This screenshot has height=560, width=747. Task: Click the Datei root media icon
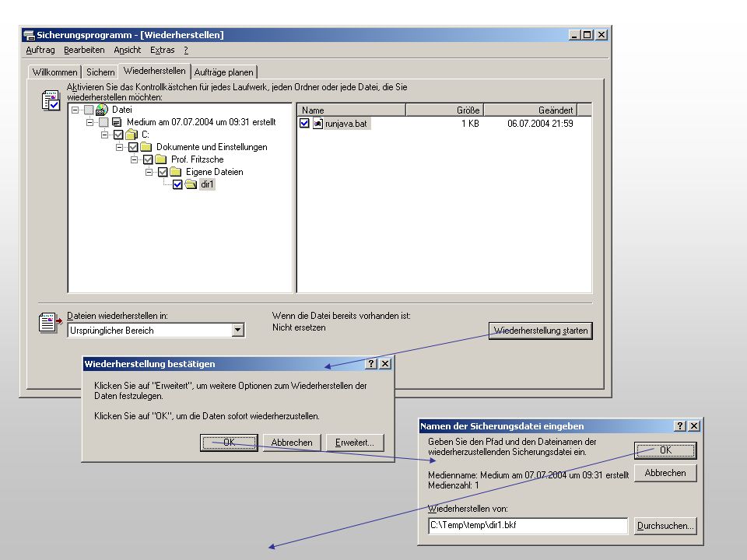pos(102,110)
